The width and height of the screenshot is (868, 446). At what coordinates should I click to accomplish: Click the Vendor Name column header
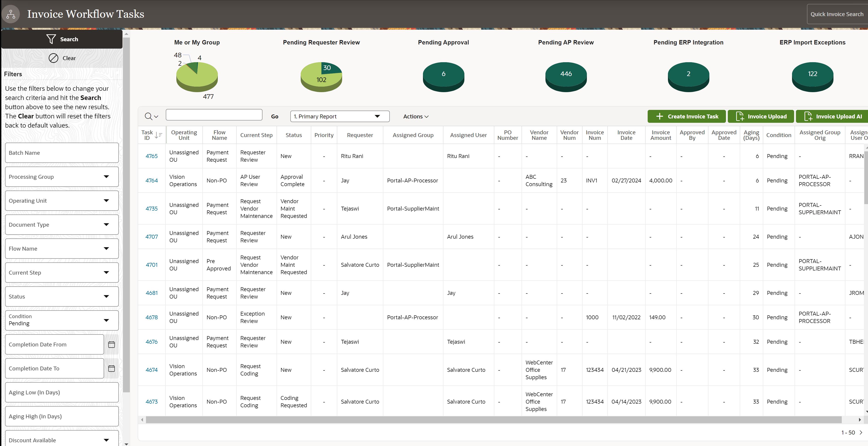click(x=539, y=135)
